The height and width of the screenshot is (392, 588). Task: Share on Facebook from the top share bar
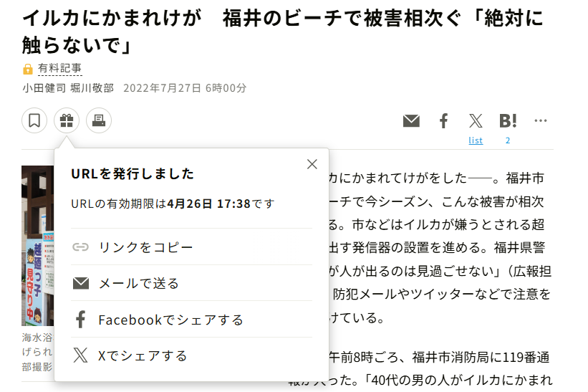443,121
